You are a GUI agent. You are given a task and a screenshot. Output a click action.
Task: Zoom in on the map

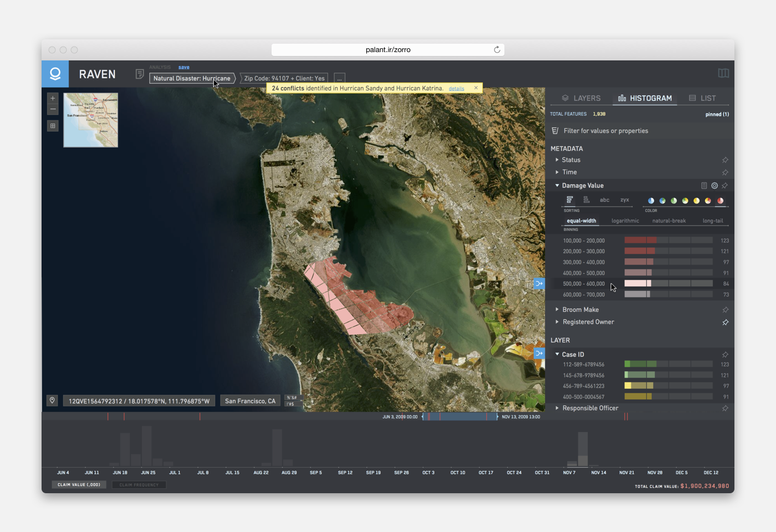click(53, 98)
